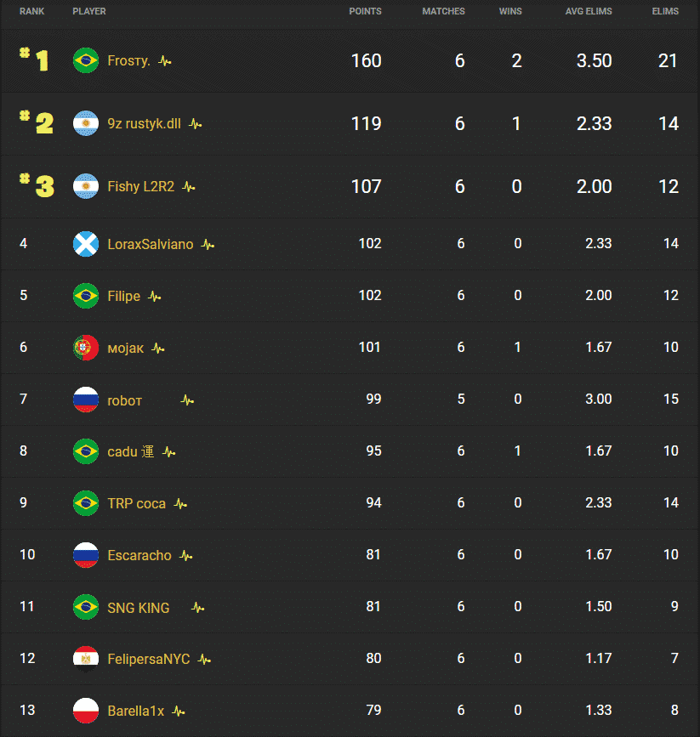Select the Brazil flag next to Filipe
700x737 pixels.
click(x=85, y=296)
